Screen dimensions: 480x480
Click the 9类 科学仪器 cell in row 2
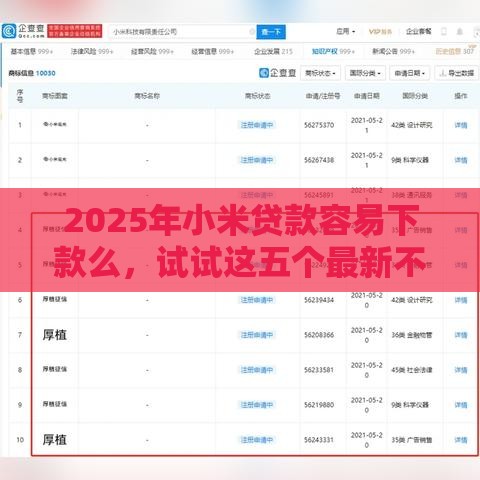[410, 160]
